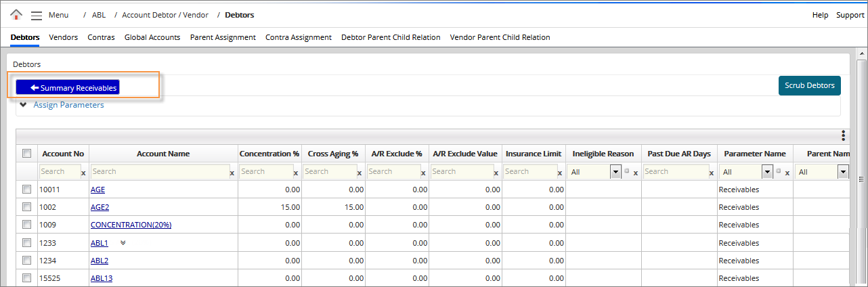868x287 pixels.
Task: Clear the Concentration % filter with x
Action: (297, 173)
